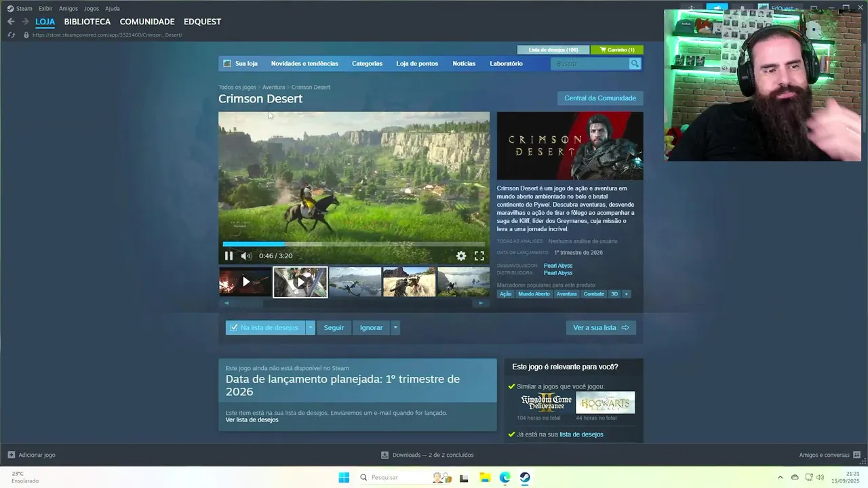Screen dimensions: 868x488
Task: Open the Hogwarts Legacy thumbnail
Action: (x=606, y=403)
